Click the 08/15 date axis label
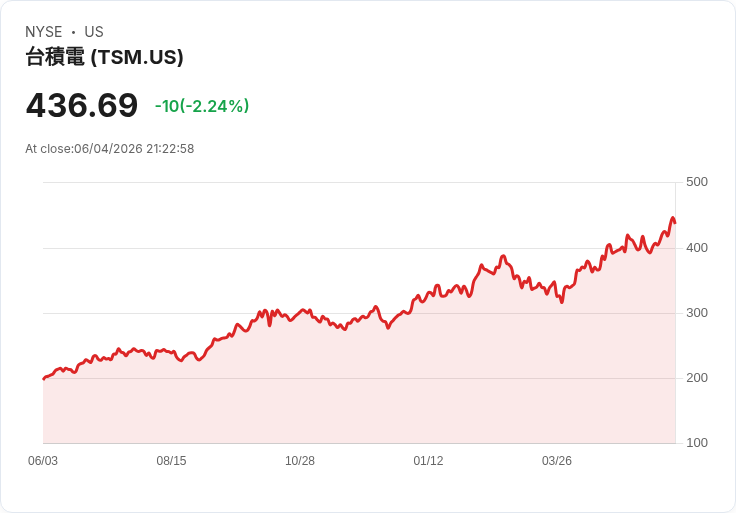 171,461
